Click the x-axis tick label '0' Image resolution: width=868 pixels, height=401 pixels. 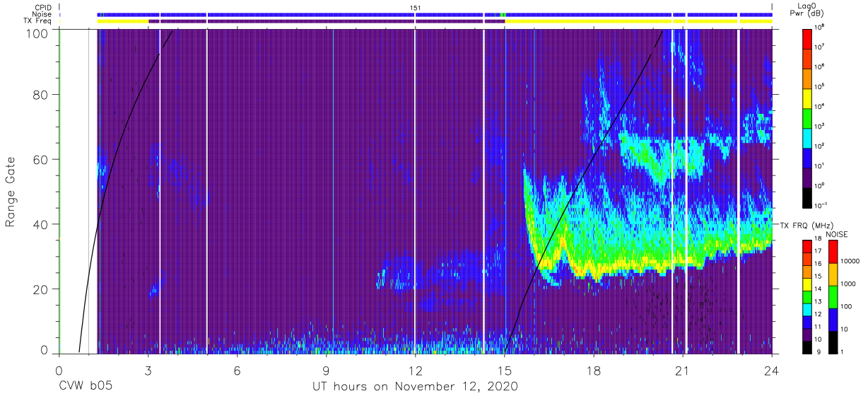click(59, 369)
